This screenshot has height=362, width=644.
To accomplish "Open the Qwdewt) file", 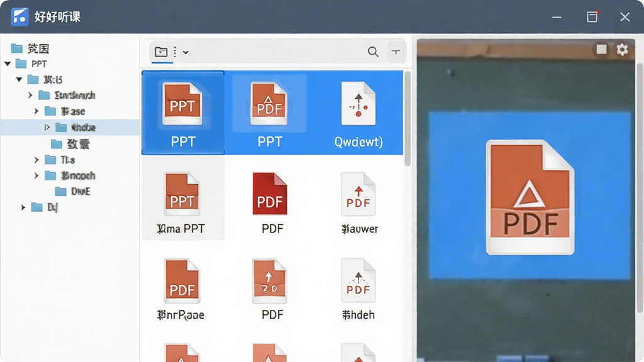I will tap(358, 104).
